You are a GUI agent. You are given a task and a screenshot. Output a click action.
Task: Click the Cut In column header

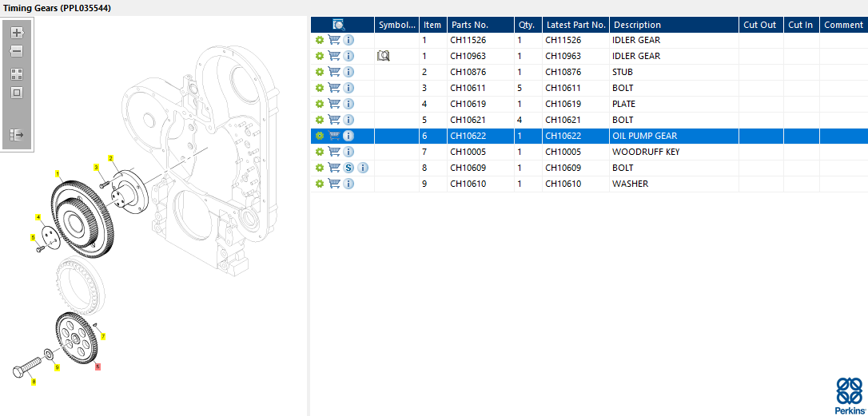pos(802,25)
